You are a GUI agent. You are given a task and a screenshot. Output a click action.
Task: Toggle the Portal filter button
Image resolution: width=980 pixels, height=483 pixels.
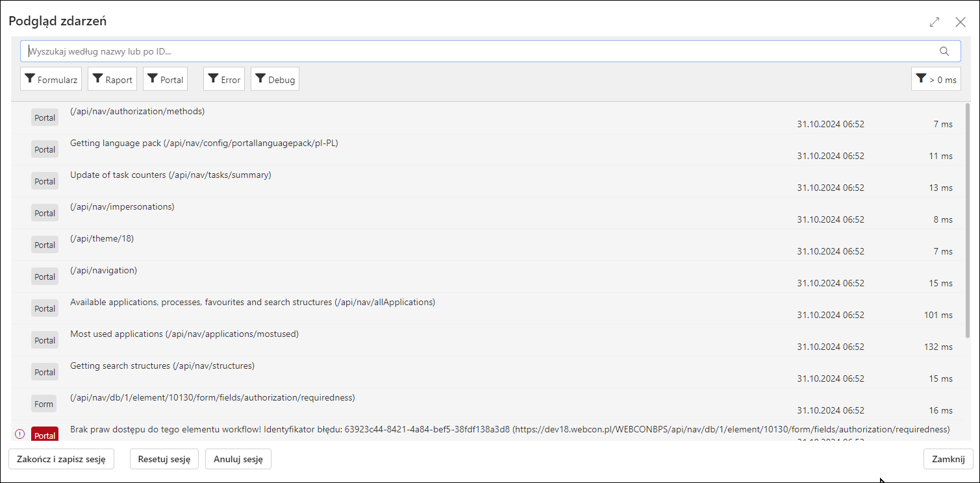point(166,79)
